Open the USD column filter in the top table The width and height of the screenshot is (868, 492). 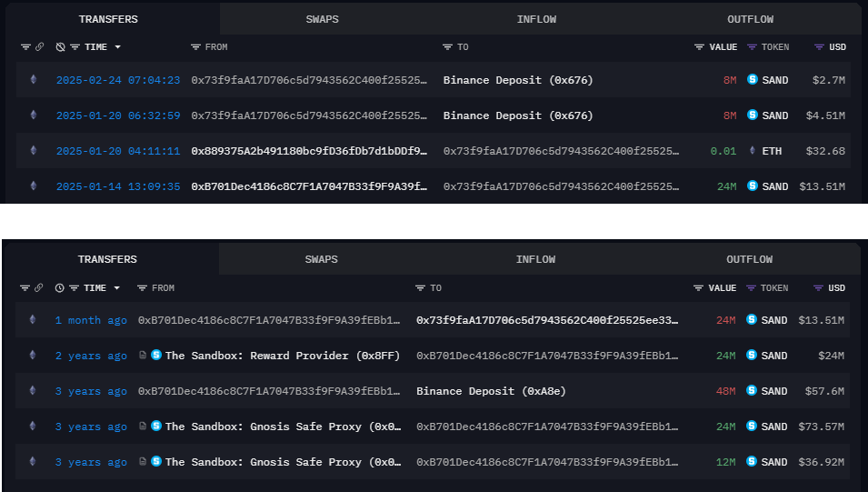coord(820,46)
